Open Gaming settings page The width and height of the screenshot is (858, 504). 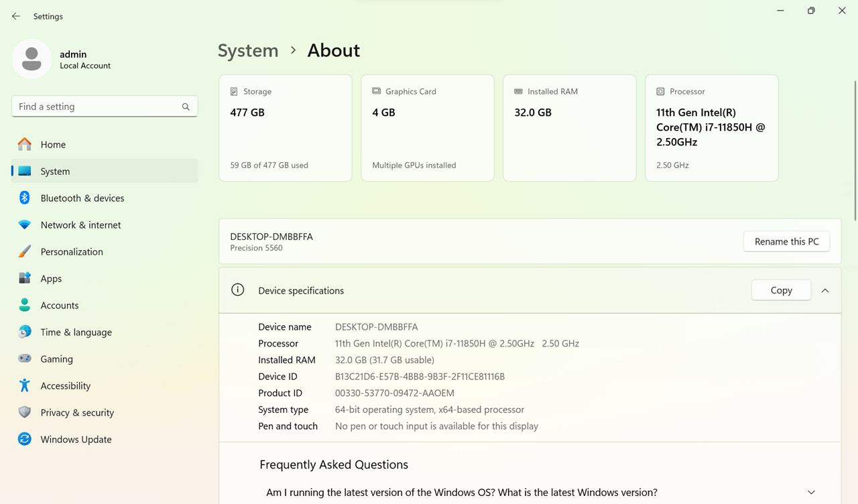105,359
